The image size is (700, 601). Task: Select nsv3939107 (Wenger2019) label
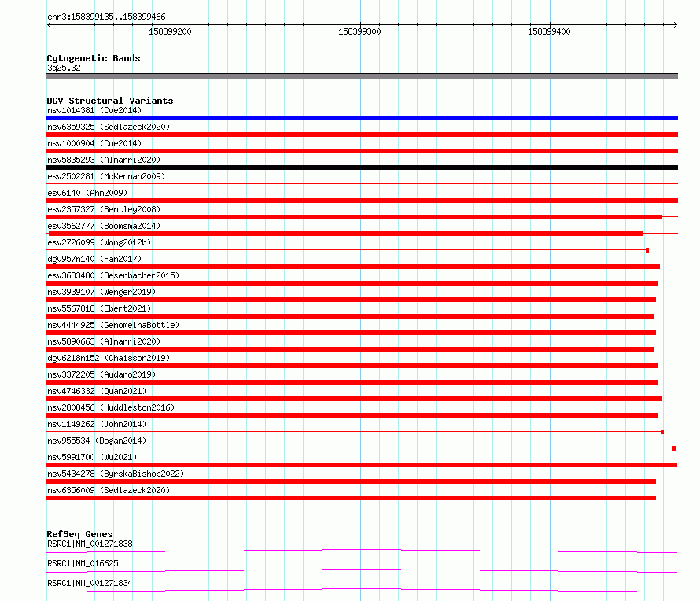point(101,292)
